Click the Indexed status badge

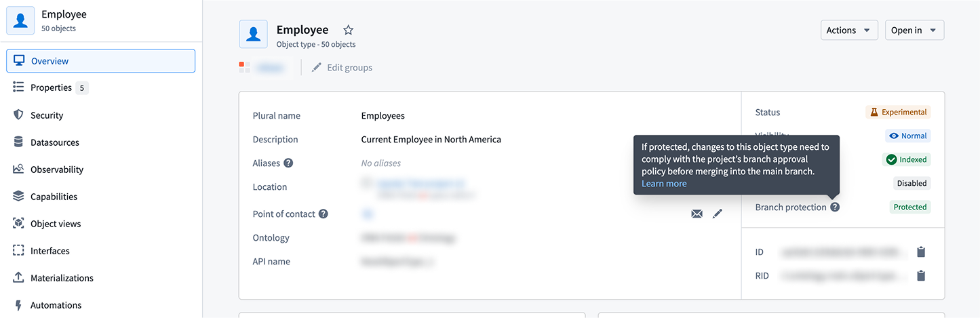[906, 160]
